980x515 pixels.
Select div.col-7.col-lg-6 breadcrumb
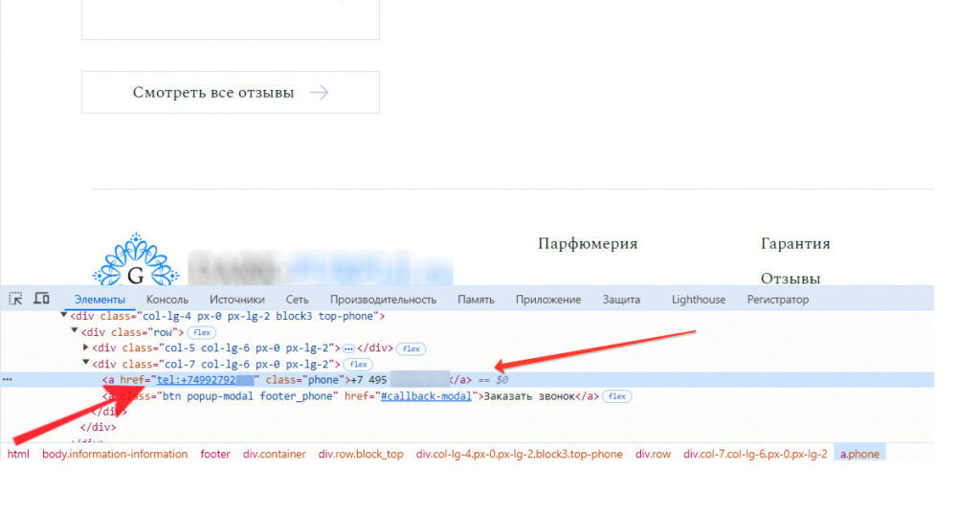755,454
